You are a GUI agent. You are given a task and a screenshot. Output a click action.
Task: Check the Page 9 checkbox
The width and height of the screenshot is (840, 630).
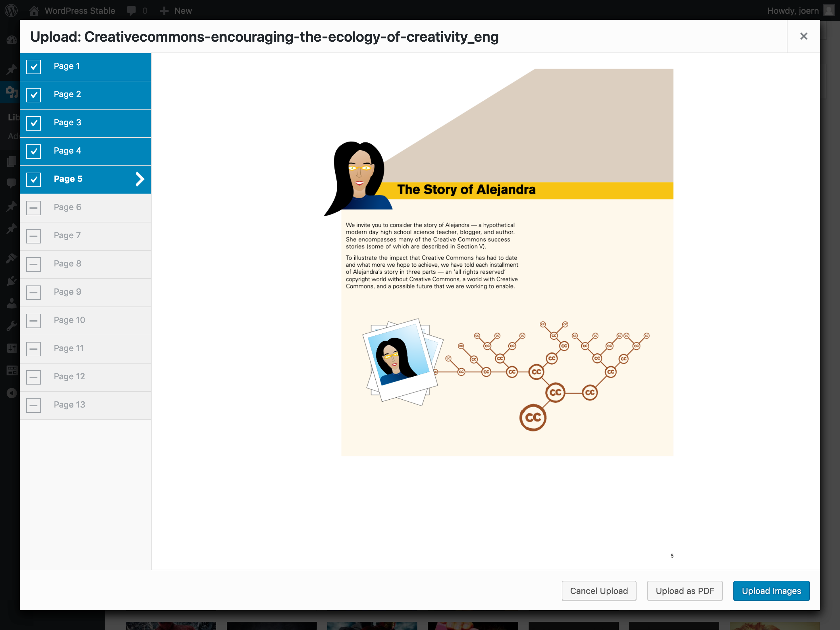(x=33, y=292)
